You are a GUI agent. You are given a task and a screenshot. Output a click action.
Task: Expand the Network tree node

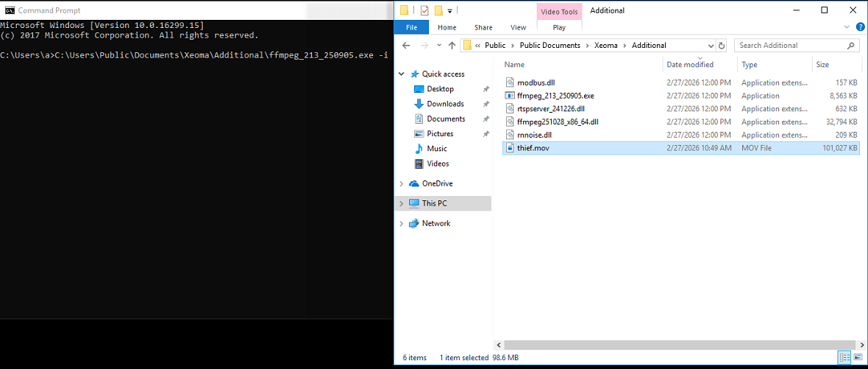click(402, 223)
